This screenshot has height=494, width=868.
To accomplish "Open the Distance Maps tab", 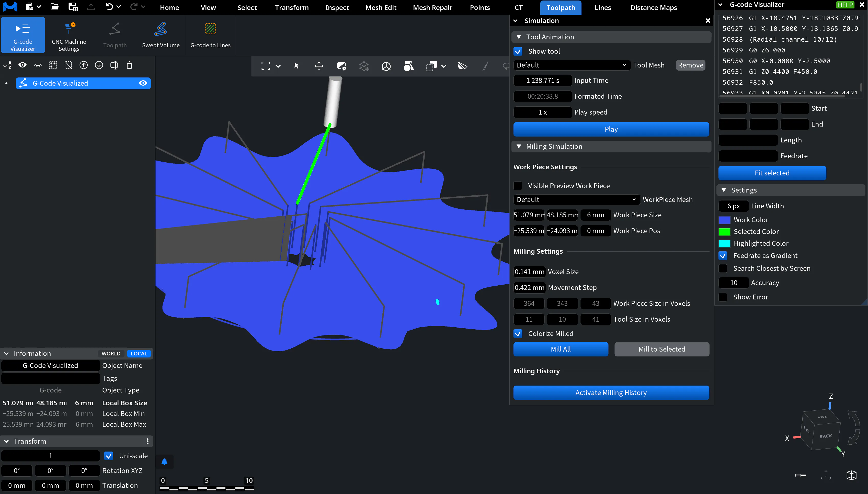I will coord(653,7).
